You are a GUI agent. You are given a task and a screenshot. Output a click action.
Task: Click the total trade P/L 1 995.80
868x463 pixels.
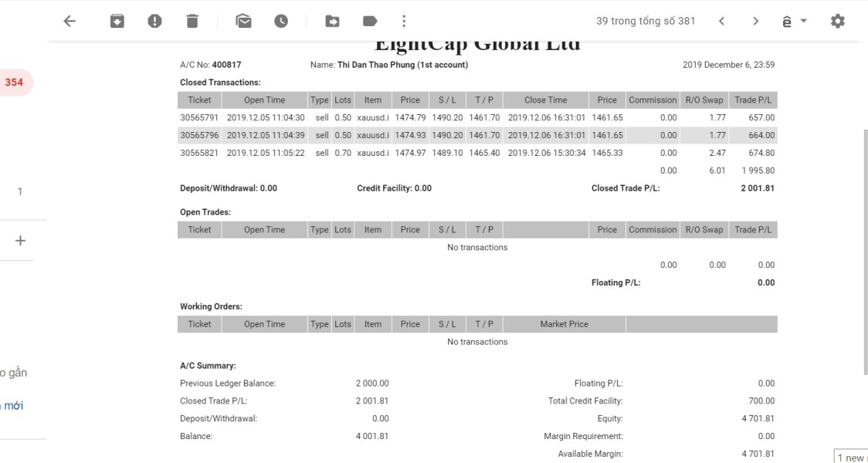click(x=758, y=171)
